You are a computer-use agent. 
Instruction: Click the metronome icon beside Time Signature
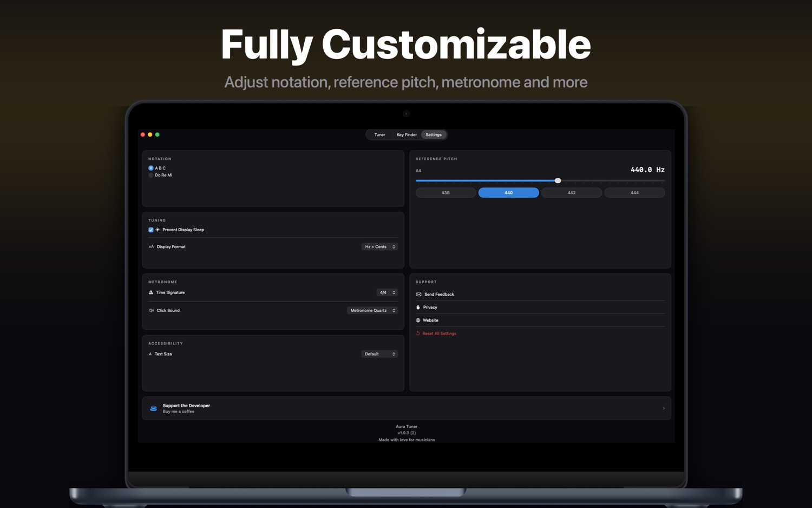(x=151, y=292)
